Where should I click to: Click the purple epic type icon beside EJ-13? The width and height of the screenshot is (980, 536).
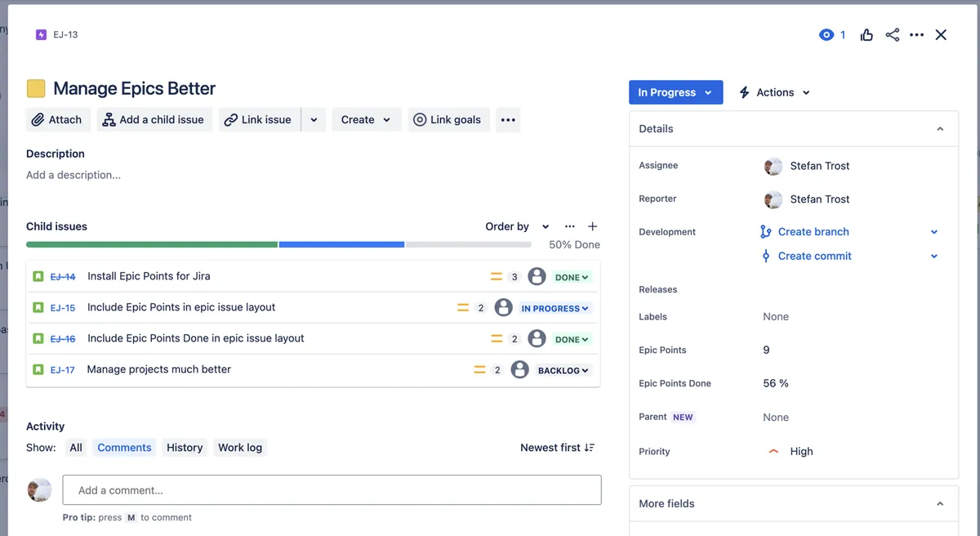[x=41, y=35]
